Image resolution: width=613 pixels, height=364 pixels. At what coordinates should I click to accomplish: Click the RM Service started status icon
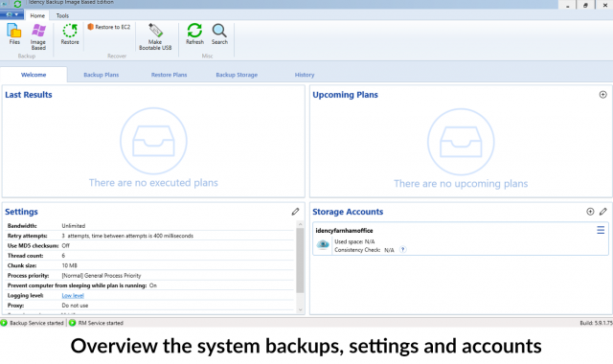[x=73, y=323]
